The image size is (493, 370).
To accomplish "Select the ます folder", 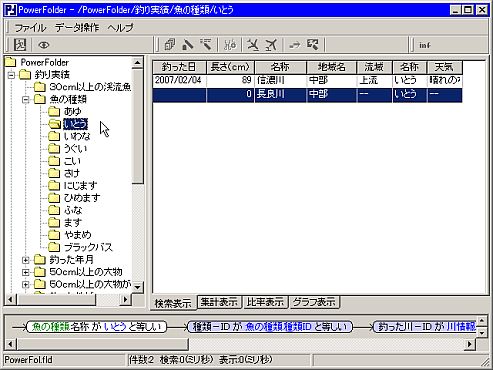I will click(73, 223).
